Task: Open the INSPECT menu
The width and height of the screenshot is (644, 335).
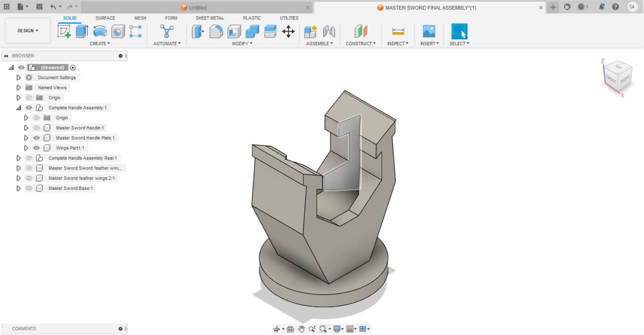Action: pyautogui.click(x=398, y=44)
